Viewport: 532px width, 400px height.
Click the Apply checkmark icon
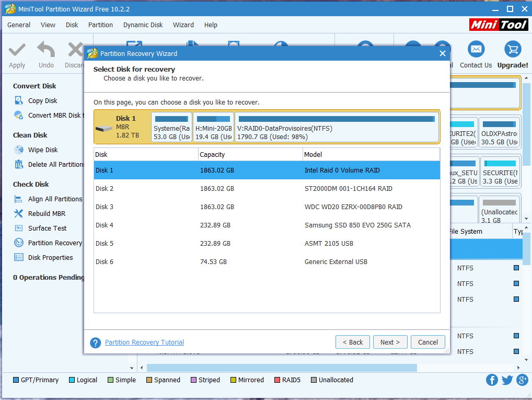coord(17,50)
